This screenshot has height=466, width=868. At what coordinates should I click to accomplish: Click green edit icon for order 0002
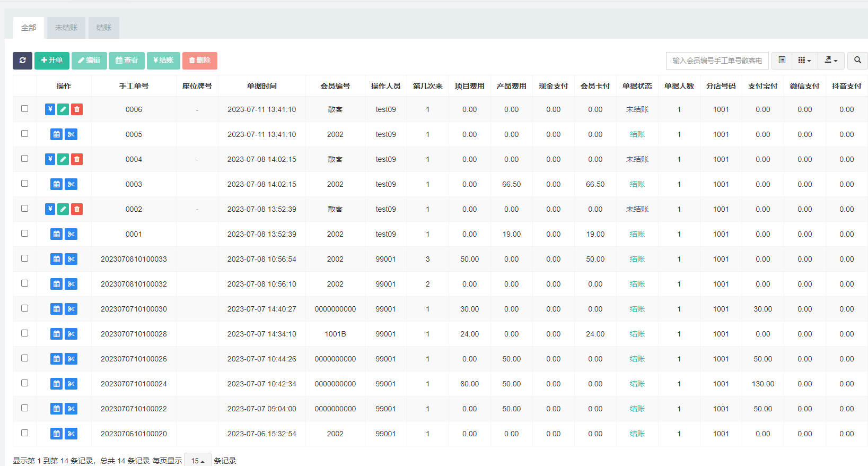tap(63, 209)
